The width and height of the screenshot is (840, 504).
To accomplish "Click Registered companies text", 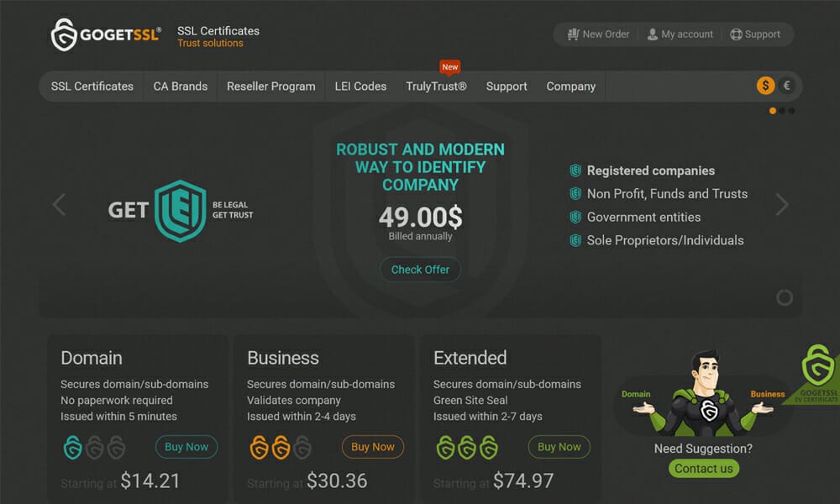I will pos(651,171).
